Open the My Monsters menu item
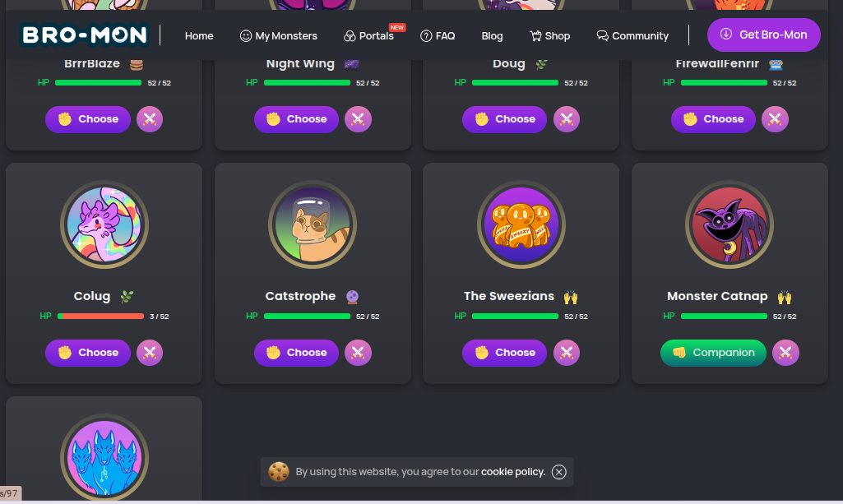 click(279, 36)
